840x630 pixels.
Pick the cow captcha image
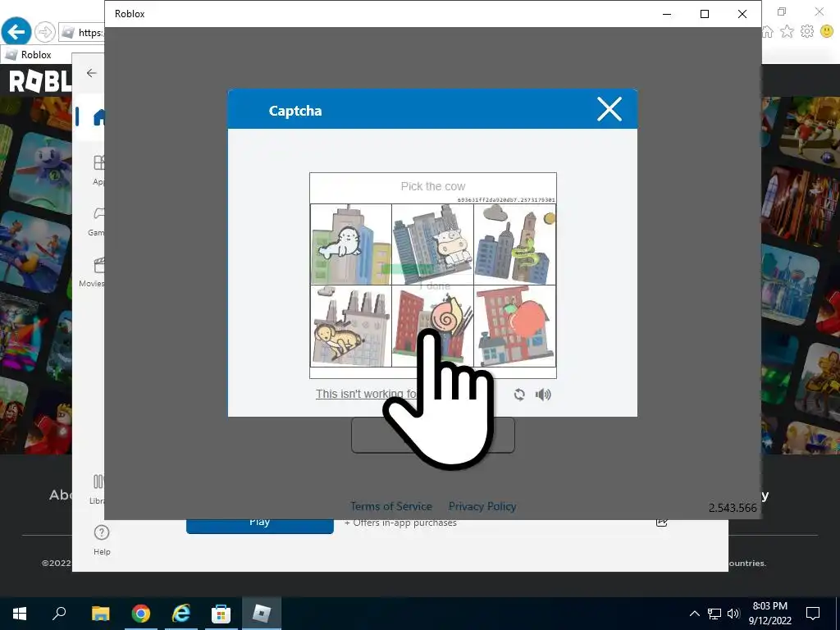pos(433,244)
